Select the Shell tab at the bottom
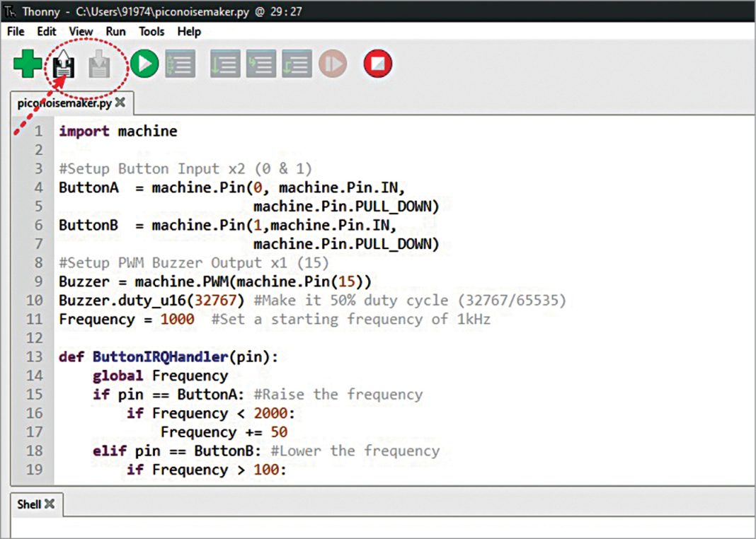 tap(28, 504)
